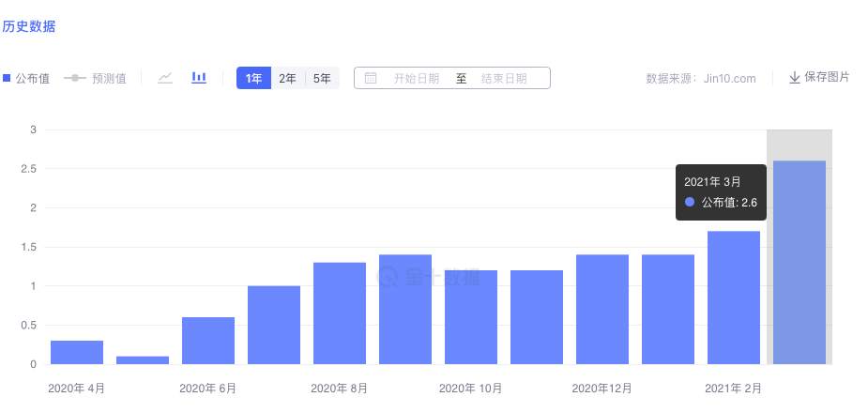This screenshot has width=868, height=412.
Task: Select the 2年 time range
Action: click(x=287, y=78)
